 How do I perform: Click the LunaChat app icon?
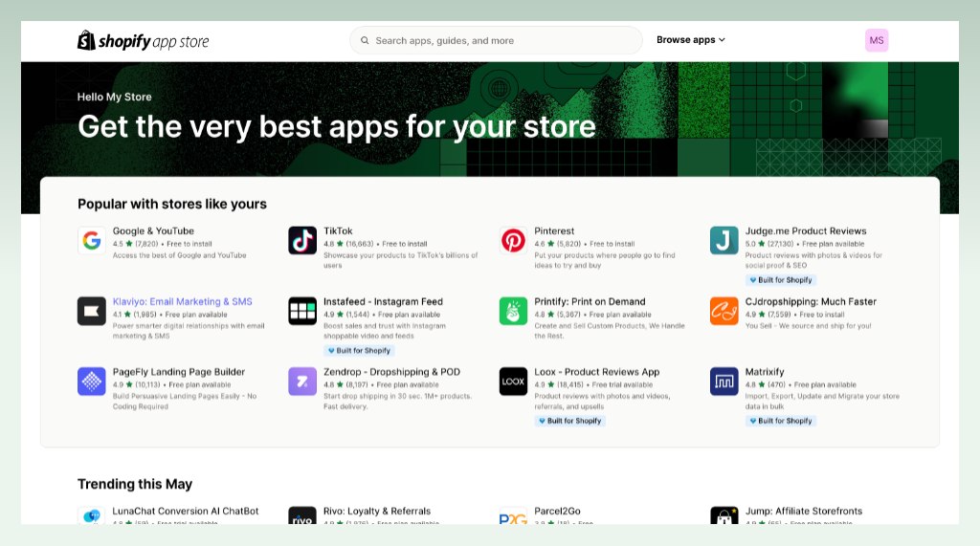91,515
